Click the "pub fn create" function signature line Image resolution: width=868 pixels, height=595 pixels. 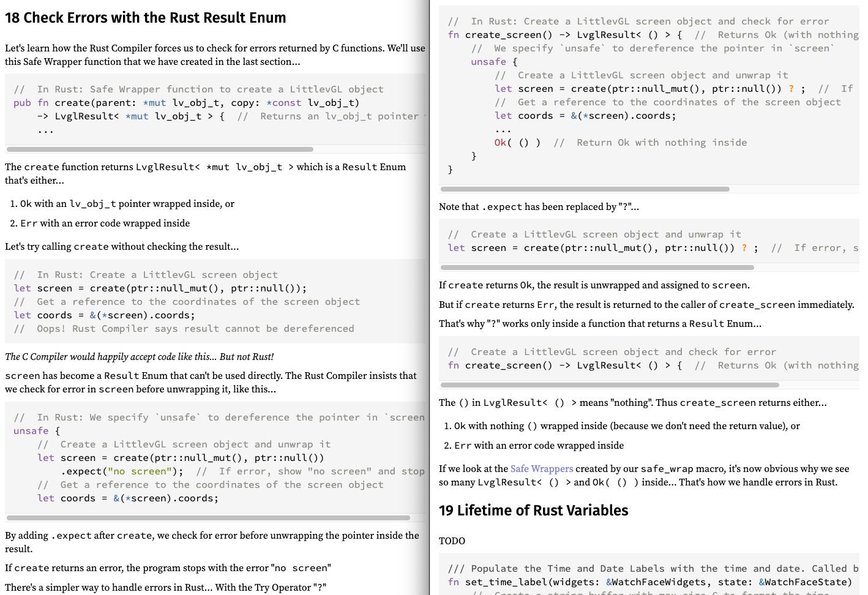point(186,103)
